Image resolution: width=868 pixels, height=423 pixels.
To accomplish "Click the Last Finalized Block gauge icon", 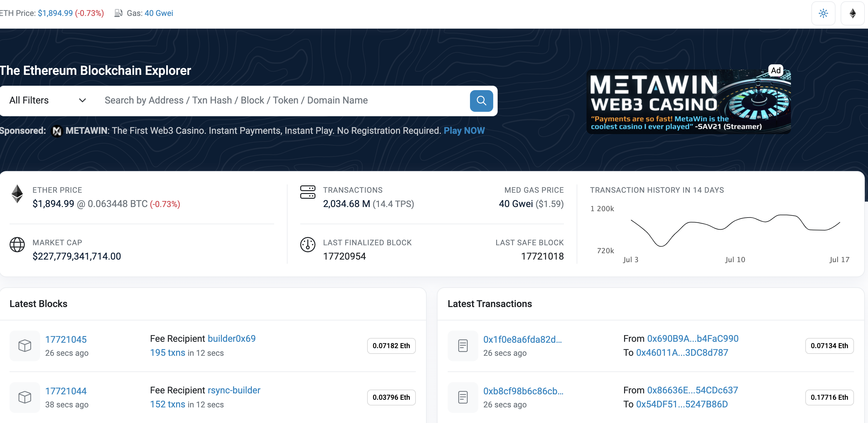I will click(308, 245).
